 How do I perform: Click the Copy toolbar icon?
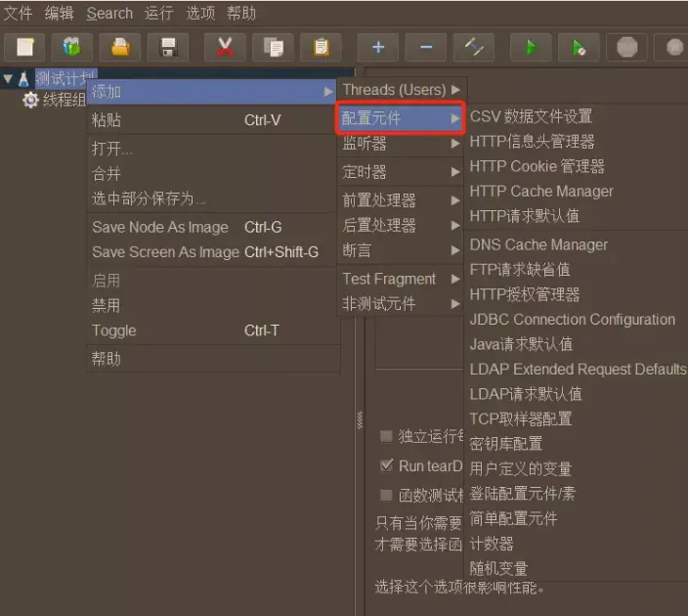(273, 47)
